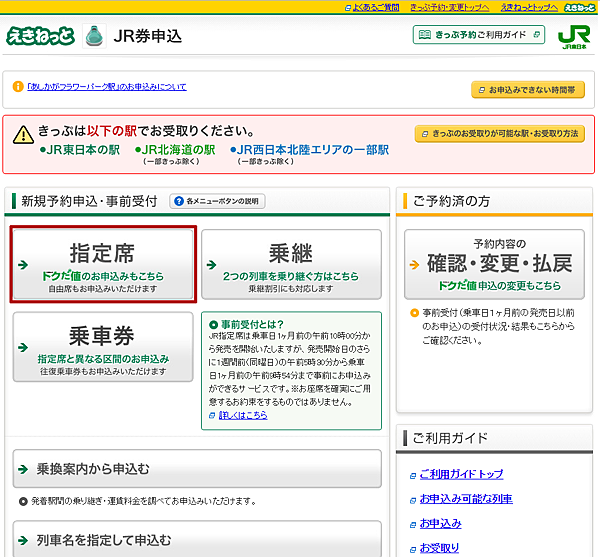The height and width of the screenshot is (557, 600).
Task: Click the JR東日本の駅 text
Action: tap(80, 150)
